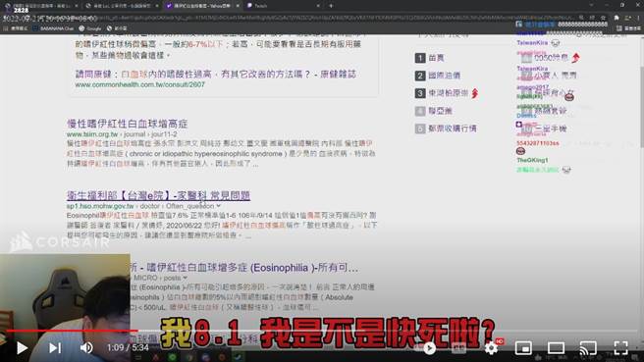The height and width of the screenshot is (362, 644).
Task: Click the 1:09 / 5:34 time display
Action: pyautogui.click(x=128, y=348)
